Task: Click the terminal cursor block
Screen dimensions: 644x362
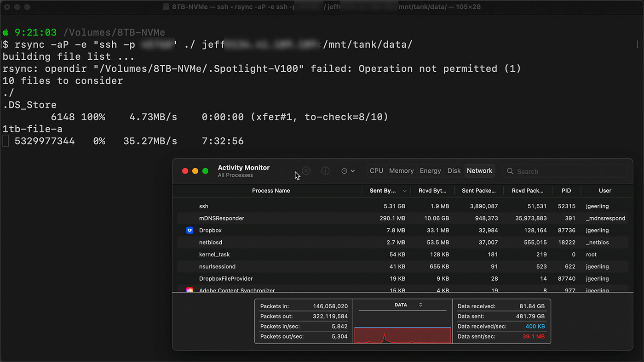Action: click(x=6, y=141)
